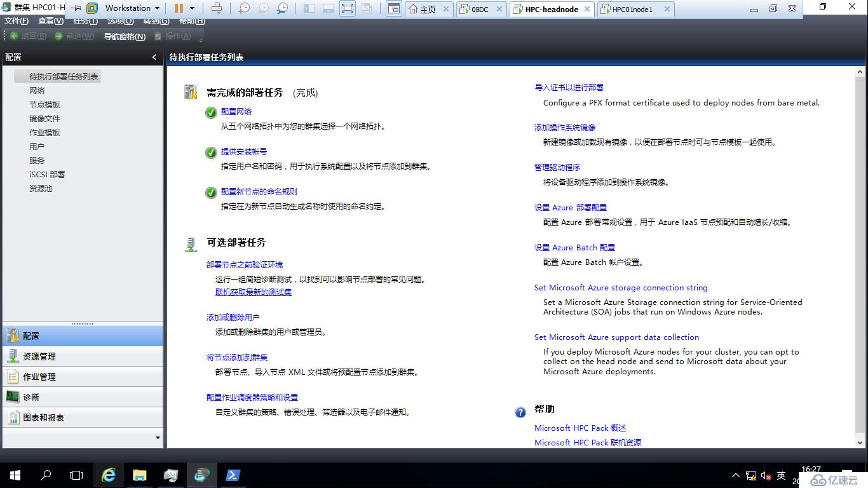Viewport: 868px width, 488px height.
Task: Select 节点模板 in configuration tree
Action: pyautogui.click(x=44, y=104)
